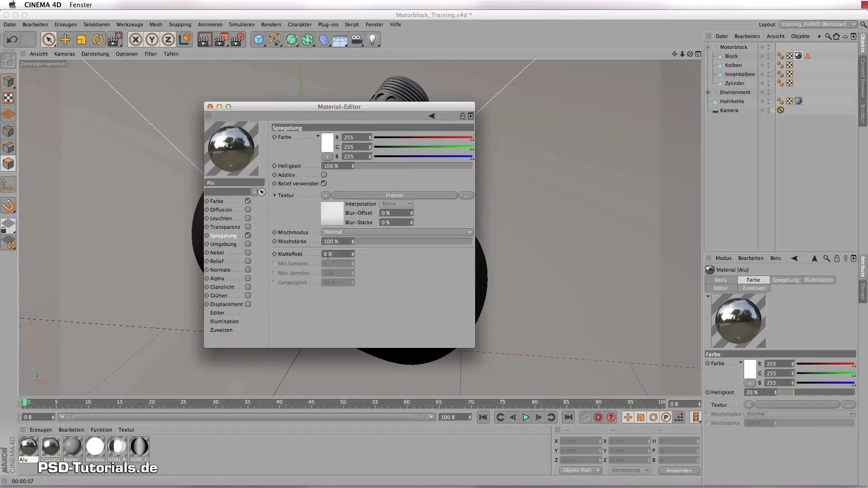Enable the Relief channel checkbox
The image size is (868, 488).
pos(248,261)
